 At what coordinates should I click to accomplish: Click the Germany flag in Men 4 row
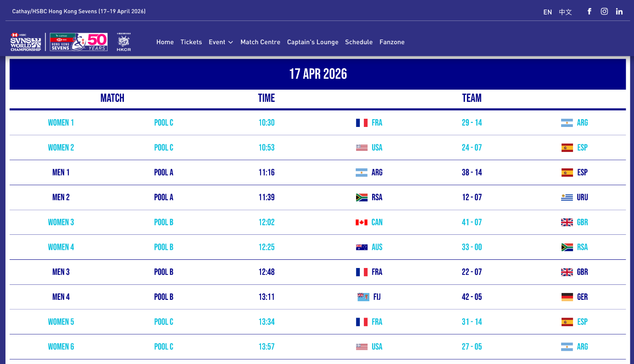567,297
